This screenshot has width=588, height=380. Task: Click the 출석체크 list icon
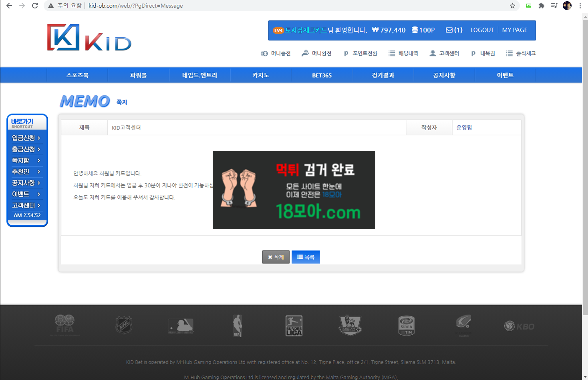coord(509,53)
